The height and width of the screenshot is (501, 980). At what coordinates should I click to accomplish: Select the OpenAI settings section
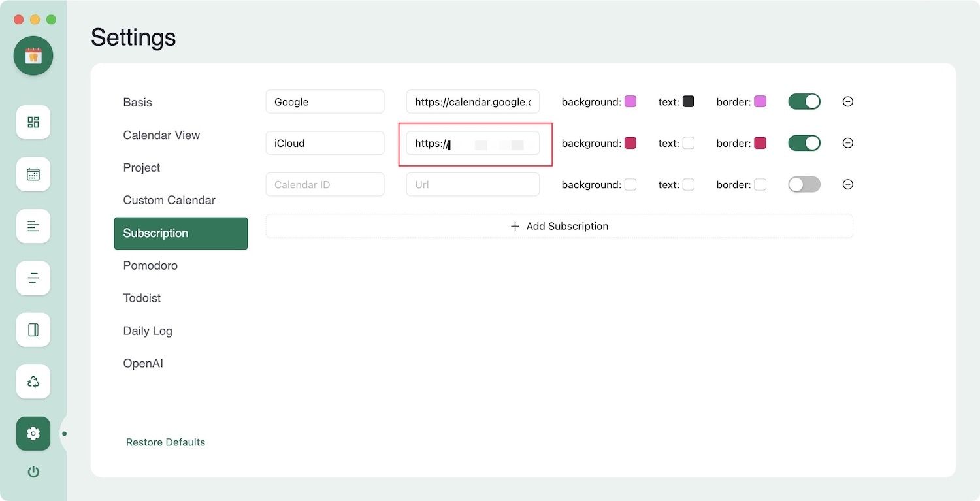point(143,364)
